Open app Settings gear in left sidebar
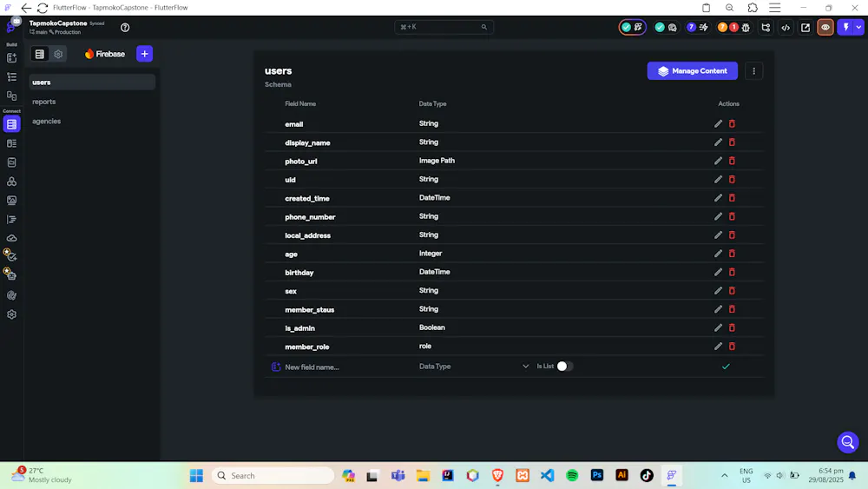 (11, 314)
